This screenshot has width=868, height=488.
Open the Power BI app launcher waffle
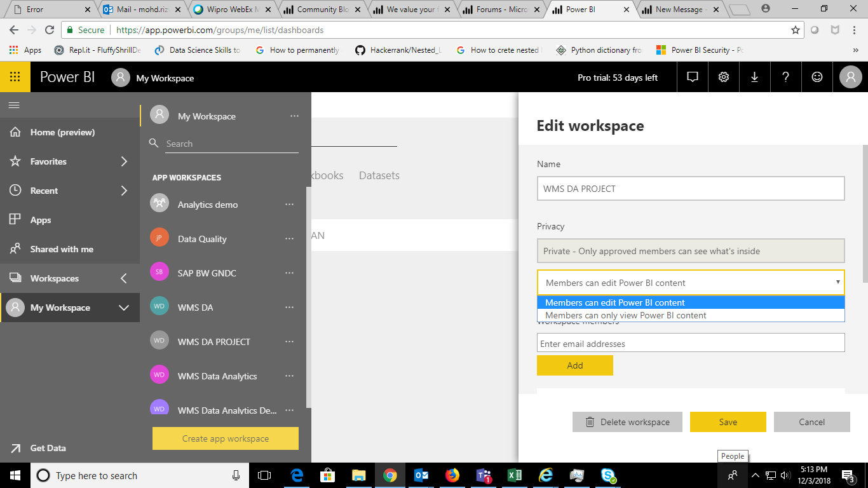[x=15, y=77]
